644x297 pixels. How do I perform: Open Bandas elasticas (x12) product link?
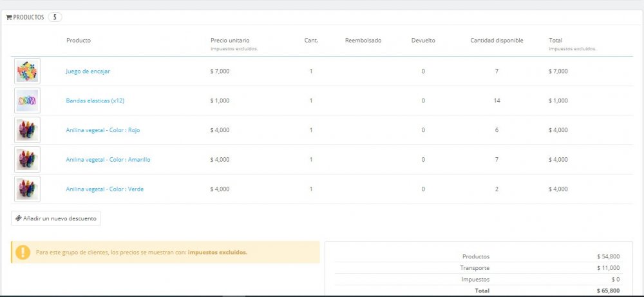95,101
